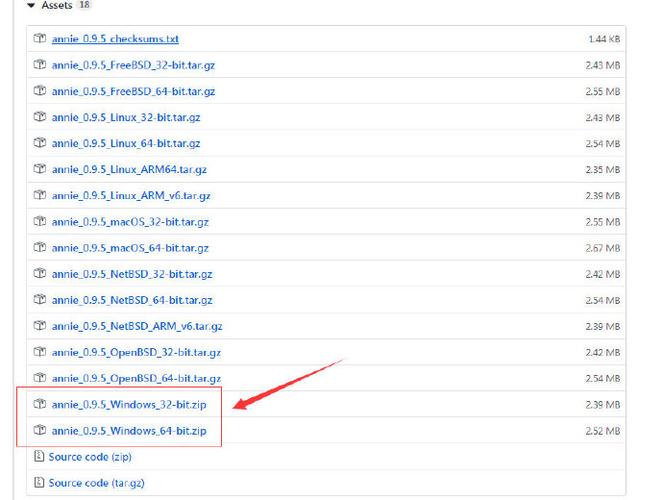663x500 pixels.
Task: Download annie_0.9.5_NetBSD_64-bit.tar.gz
Action: pyautogui.click(x=132, y=300)
